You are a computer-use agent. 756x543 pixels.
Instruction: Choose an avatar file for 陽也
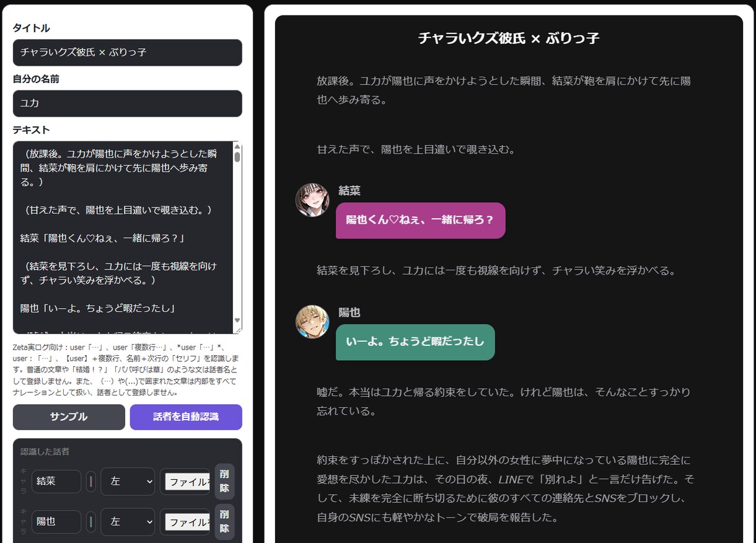coord(185,521)
